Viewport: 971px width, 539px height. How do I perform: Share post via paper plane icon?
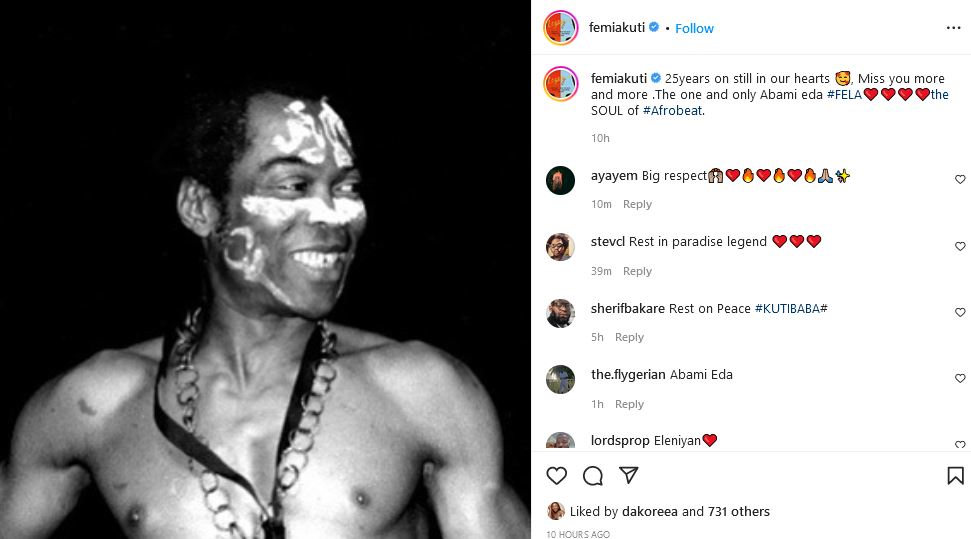[x=628, y=476]
